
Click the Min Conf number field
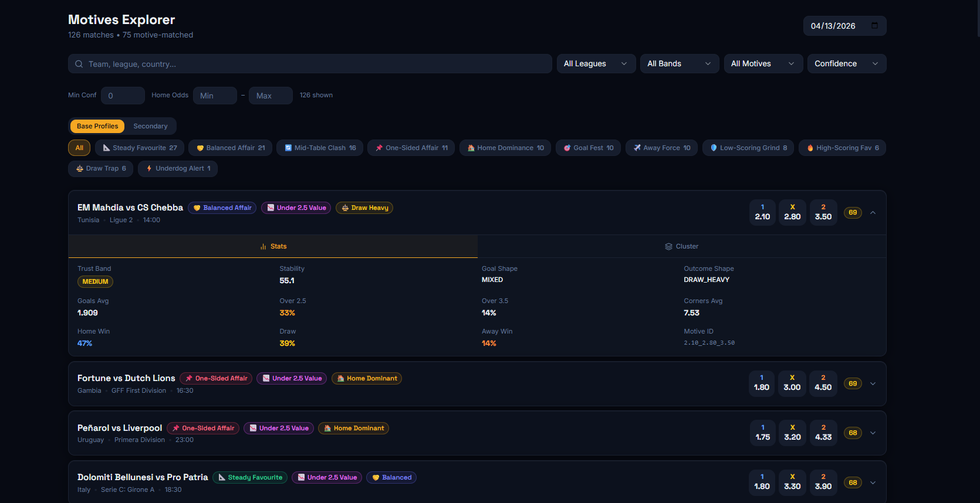tap(123, 96)
